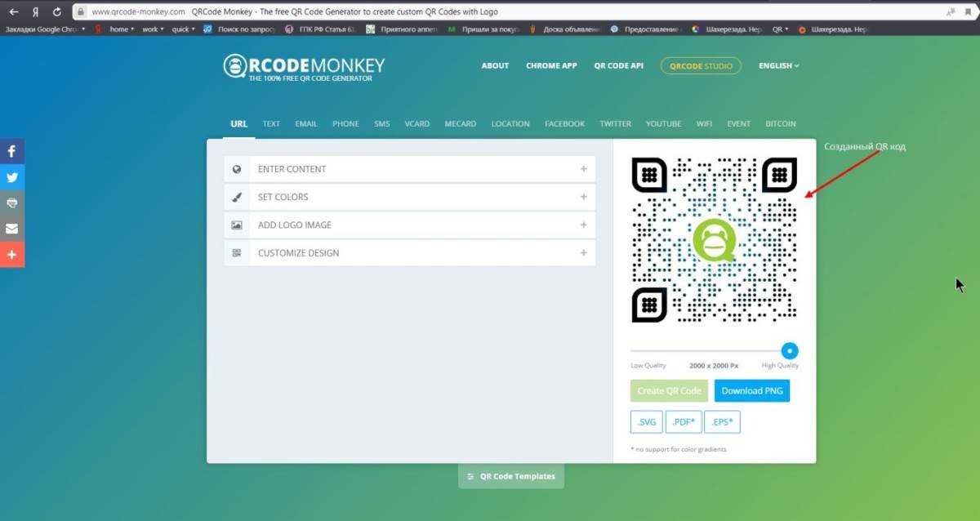Click the browser back arrow

[13, 12]
